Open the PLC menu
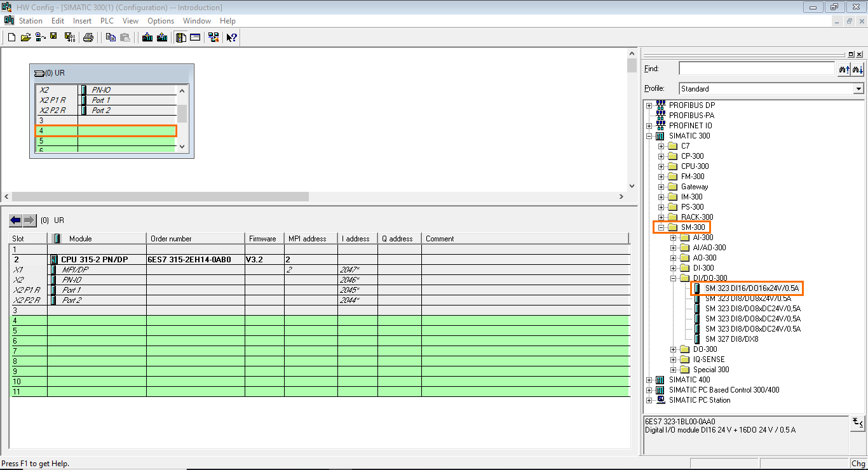The width and height of the screenshot is (868, 470). tap(107, 21)
